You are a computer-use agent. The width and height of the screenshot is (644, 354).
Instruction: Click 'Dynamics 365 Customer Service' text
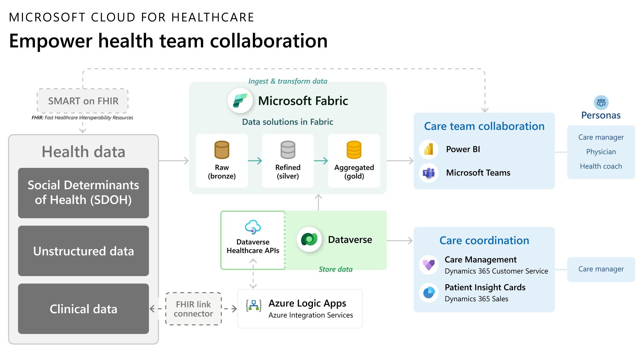pyautogui.click(x=496, y=271)
